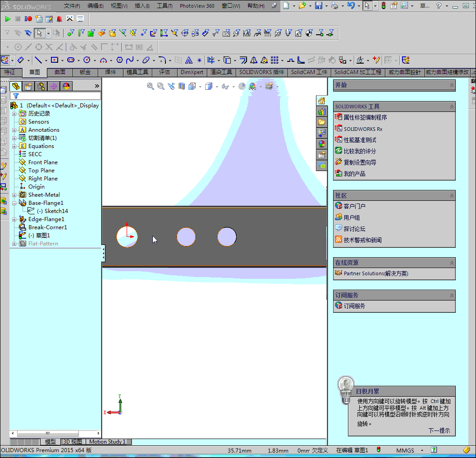
Task: Click the feature tree horizontal scrollbar
Action: point(55,433)
